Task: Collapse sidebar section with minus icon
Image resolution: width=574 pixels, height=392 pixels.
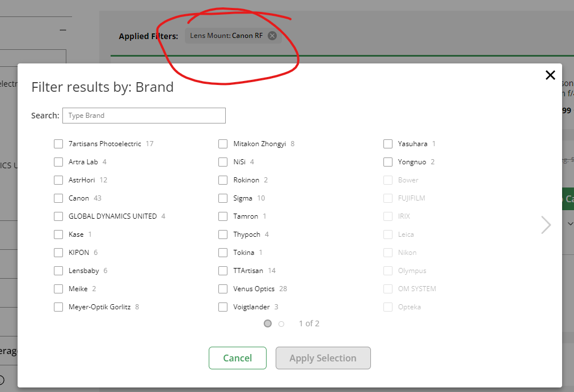Action: click(63, 30)
